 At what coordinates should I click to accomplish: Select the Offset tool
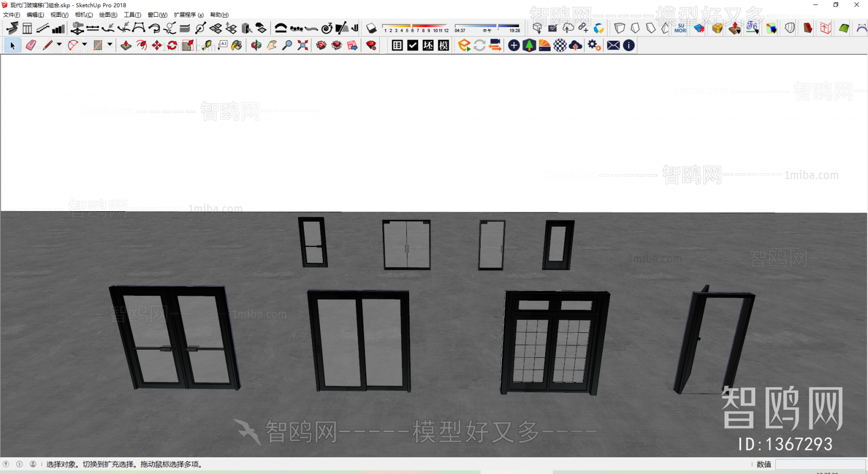[x=142, y=46]
